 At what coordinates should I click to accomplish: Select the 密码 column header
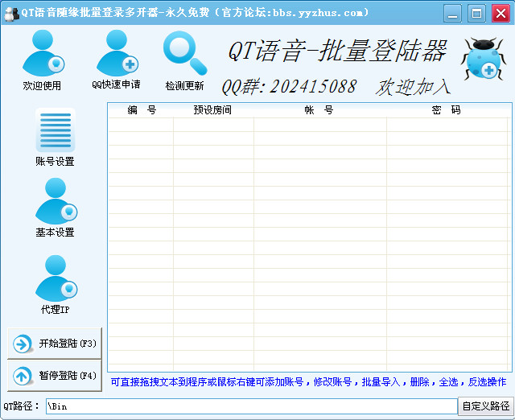pos(446,110)
